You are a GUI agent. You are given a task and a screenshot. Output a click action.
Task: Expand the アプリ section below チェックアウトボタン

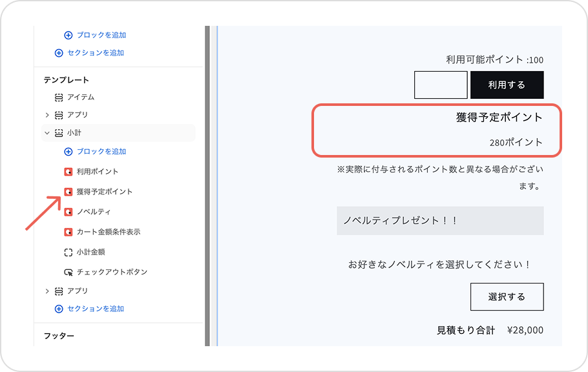pos(47,291)
